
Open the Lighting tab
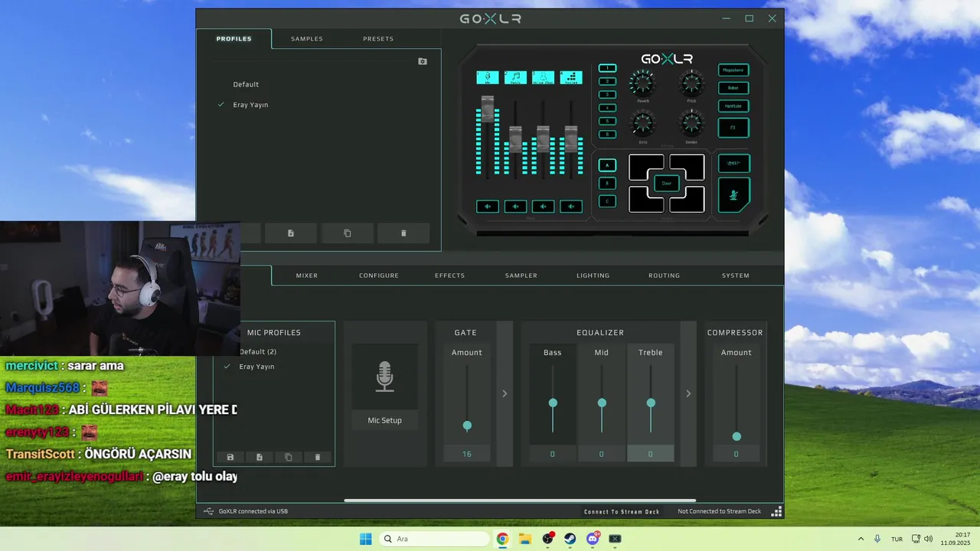[593, 275]
